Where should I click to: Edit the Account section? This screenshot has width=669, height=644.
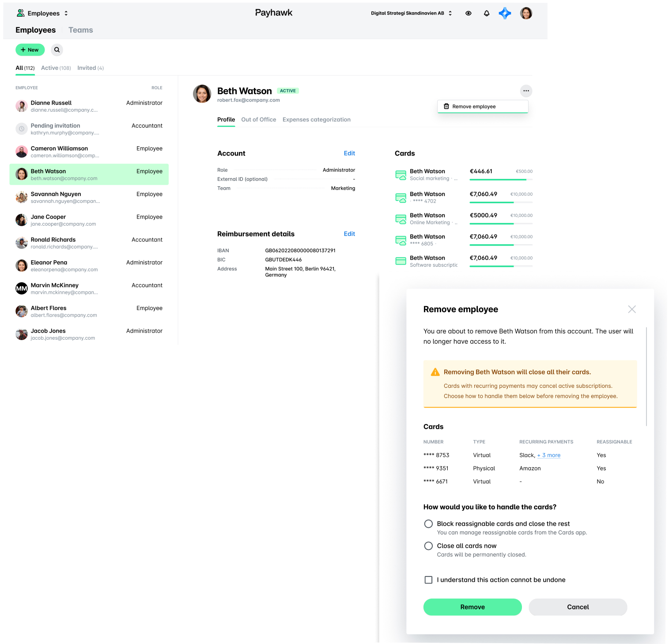(x=349, y=153)
